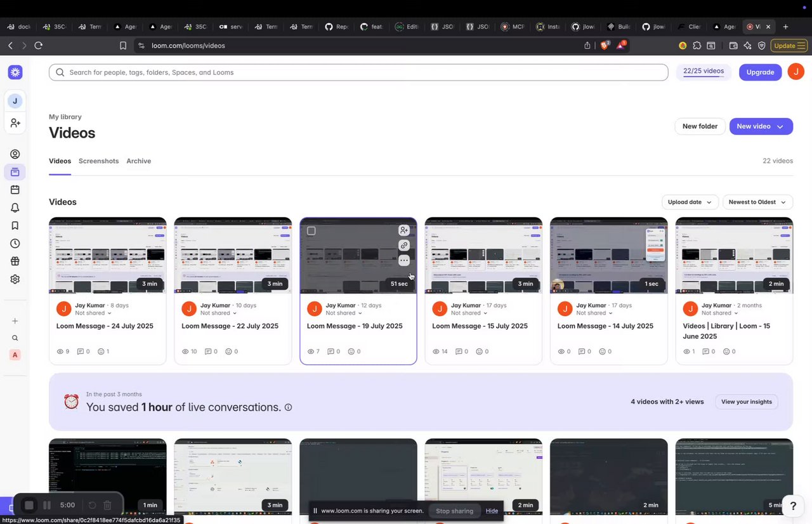Pause the Loom recording
The height and width of the screenshot is (524, 812).
coord(47,506)
